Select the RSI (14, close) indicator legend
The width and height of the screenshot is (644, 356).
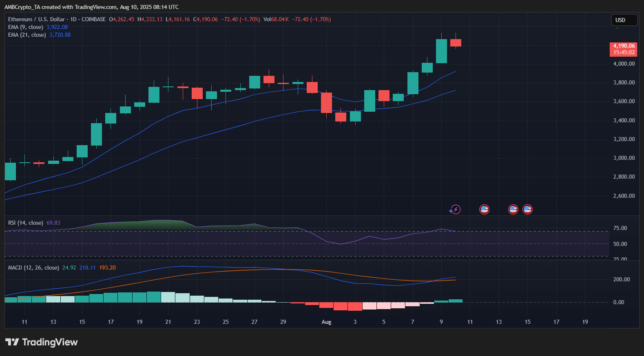click(25, 223)
